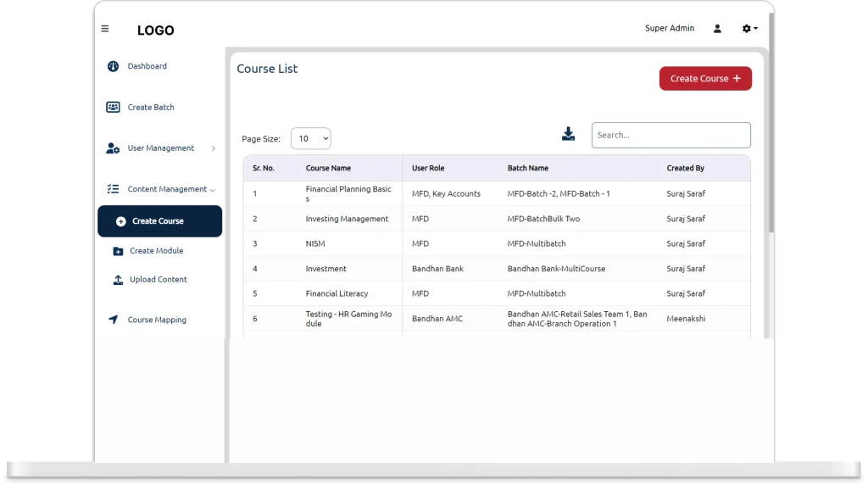Go to Create Batch
This screenshot has width=868, height=485.
(x=151, y=108)
